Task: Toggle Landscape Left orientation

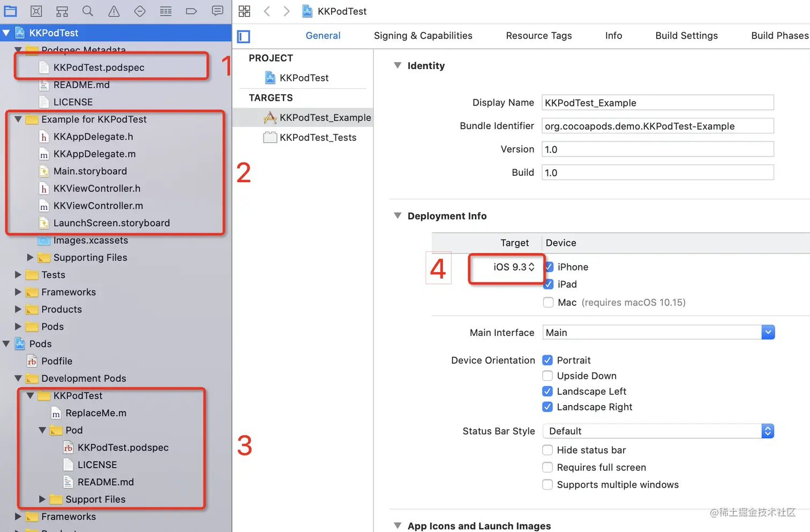Action: [x=547, y=391]
